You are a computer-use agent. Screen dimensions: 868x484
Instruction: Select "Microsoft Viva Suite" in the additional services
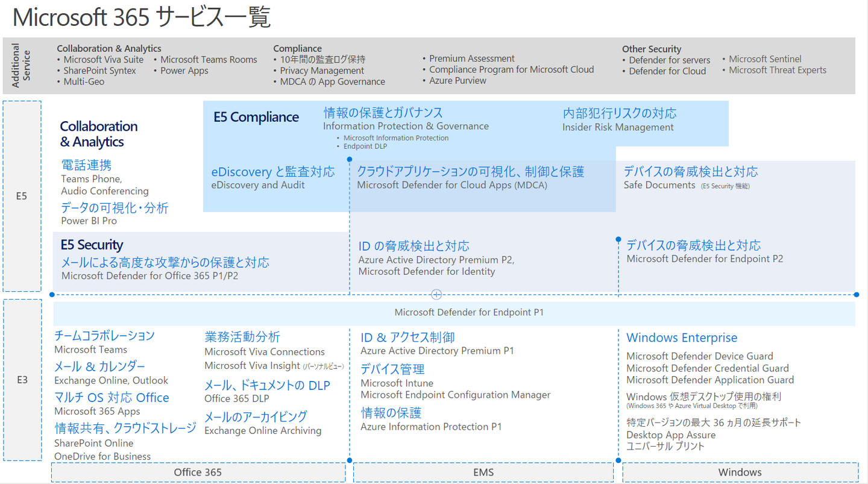tap(104, 60)
